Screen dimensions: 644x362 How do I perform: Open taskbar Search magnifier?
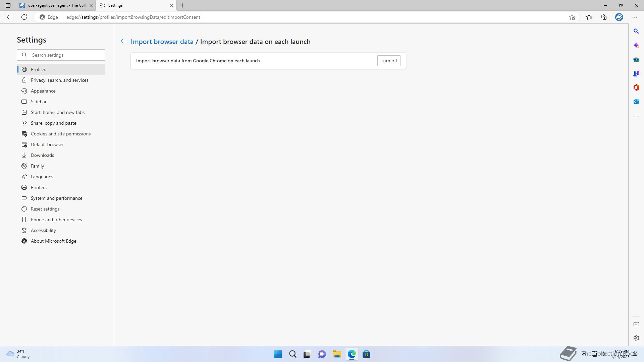tap(292, 354)
